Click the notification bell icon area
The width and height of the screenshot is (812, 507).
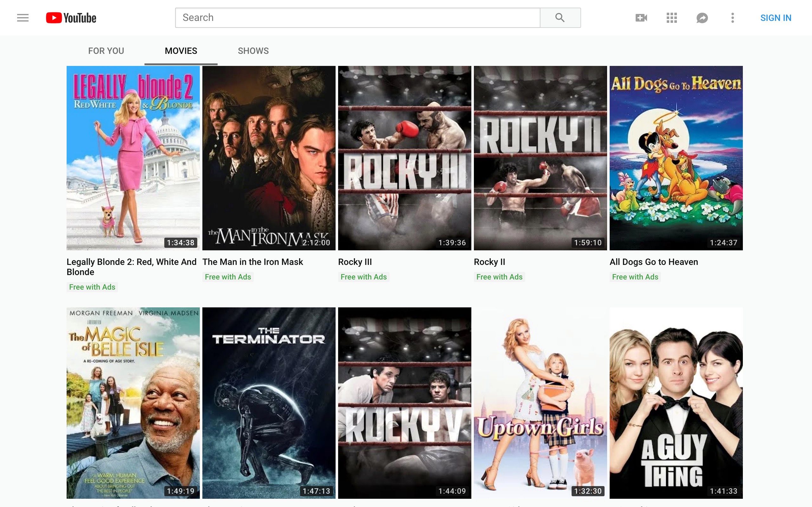(x=702, y=17)
